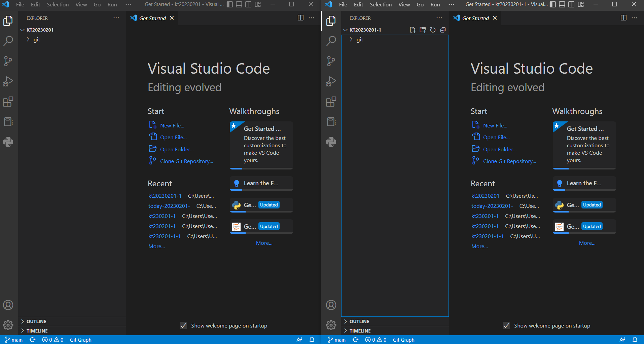Click Open Folder... link in left window
This screenshot has height=344, width=644.
coord(177,149)
